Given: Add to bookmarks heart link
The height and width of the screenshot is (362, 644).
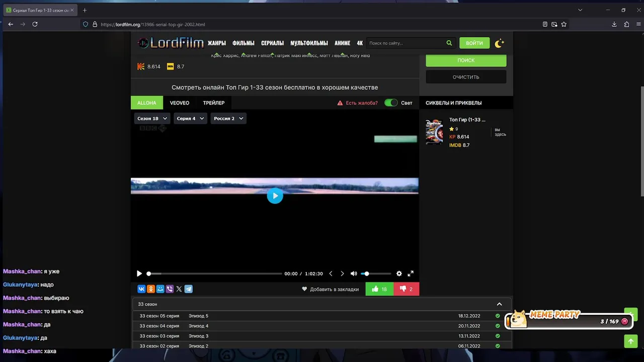Looking at the screenshot, I should [330, 289].
